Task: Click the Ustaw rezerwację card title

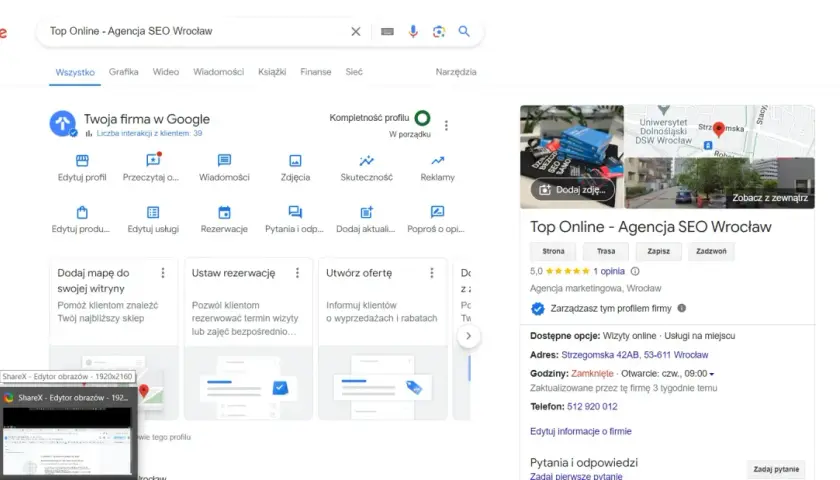Action: pyautogui.click(x=234, y=273)
